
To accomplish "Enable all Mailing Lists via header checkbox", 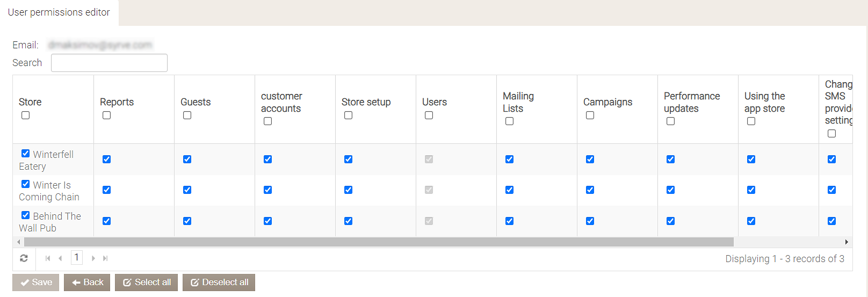I will pyautogui.click(x=509, y=121).
